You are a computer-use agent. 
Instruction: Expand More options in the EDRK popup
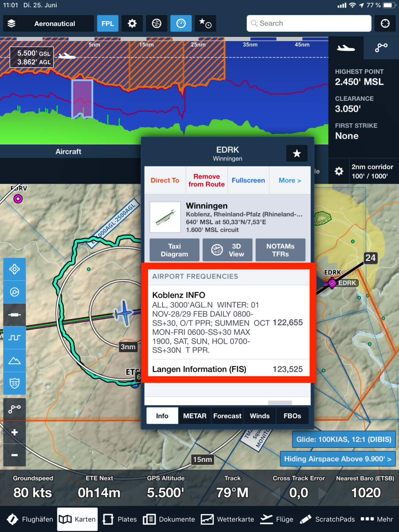pos(290,180)
